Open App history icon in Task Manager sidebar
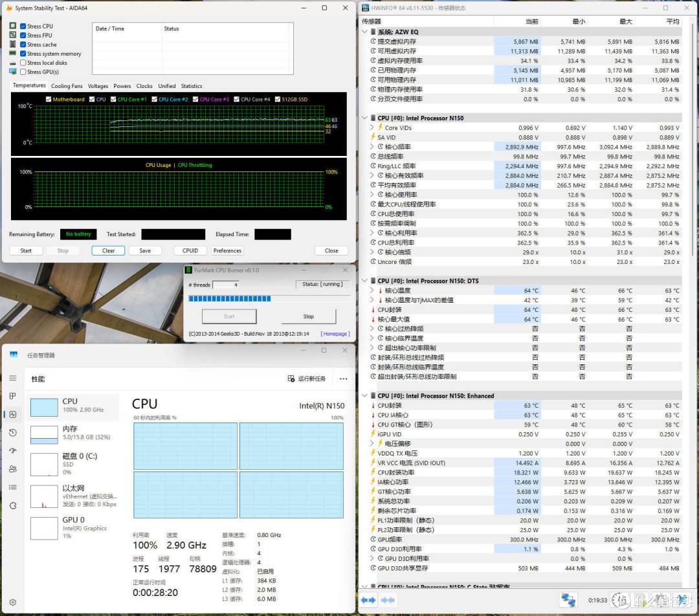The height and width of the screenshot is (616, 699). point(12,432)
